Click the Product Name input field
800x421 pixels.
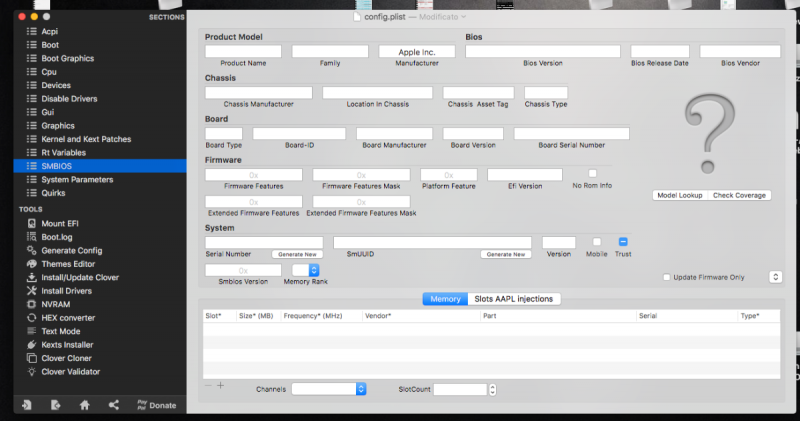(243, 52)
